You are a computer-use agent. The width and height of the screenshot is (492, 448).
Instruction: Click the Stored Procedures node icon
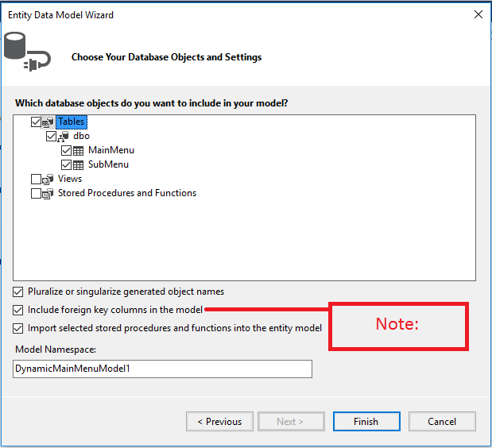click(x=48, y=194)
